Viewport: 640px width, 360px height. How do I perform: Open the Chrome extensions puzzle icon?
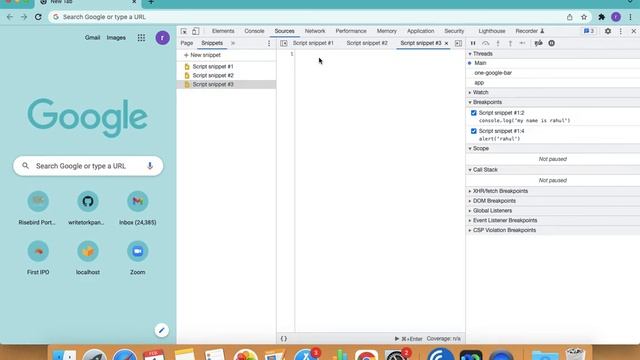[601, 17]
